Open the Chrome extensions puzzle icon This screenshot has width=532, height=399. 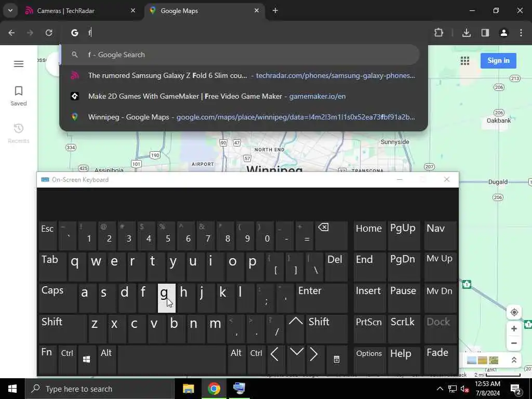click(438, 33)
